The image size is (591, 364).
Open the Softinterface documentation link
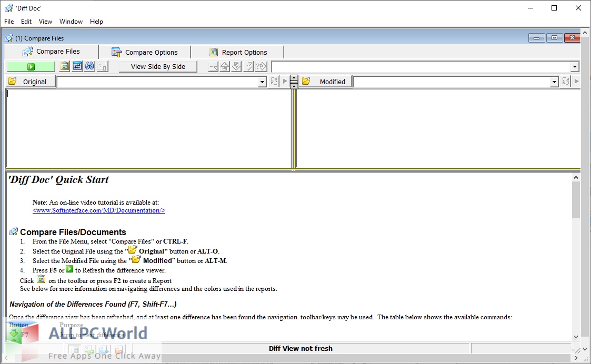coord(99,210)
